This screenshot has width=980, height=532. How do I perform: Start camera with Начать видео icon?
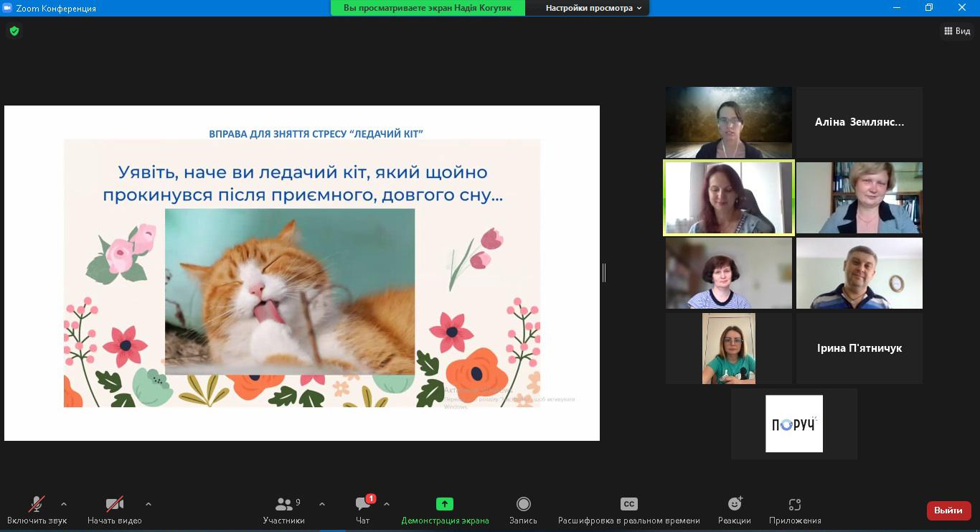pos(115,504)
